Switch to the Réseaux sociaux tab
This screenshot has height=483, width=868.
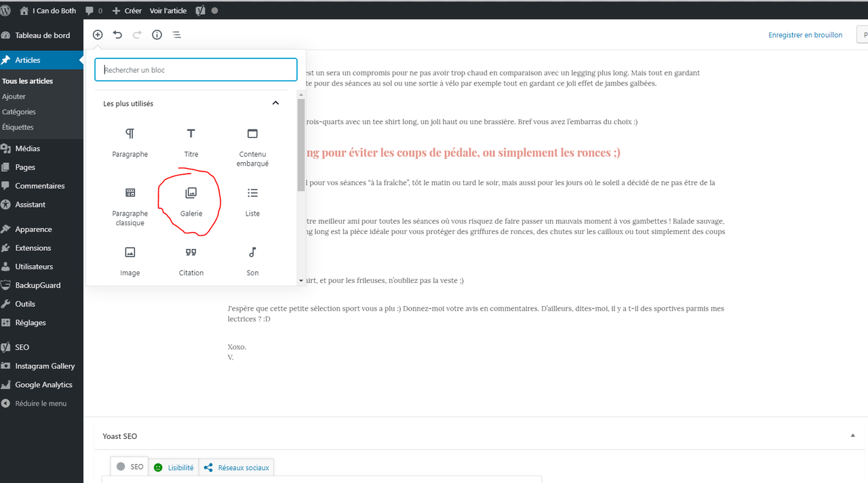237,467
